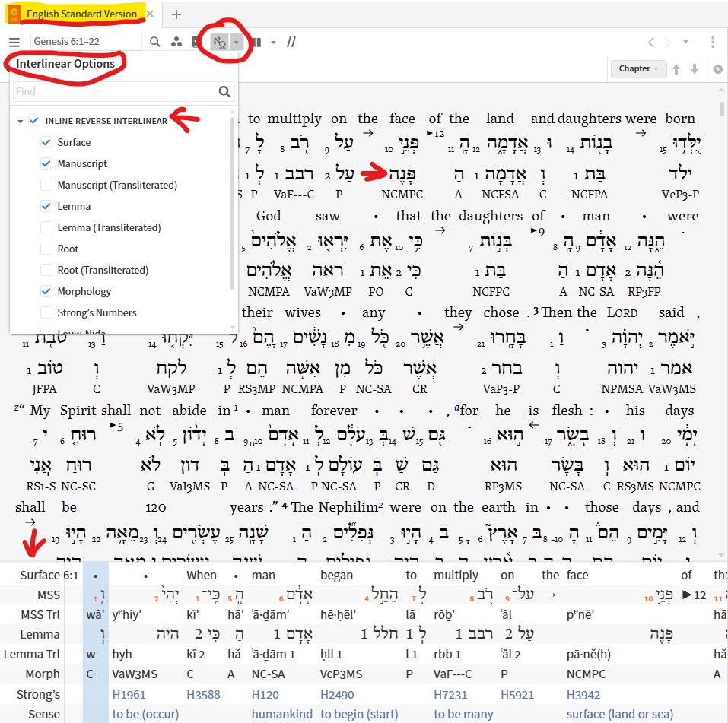The image size is (728, 723).
Task: Open Strong's number H3942 link
Action: point(583,695)
